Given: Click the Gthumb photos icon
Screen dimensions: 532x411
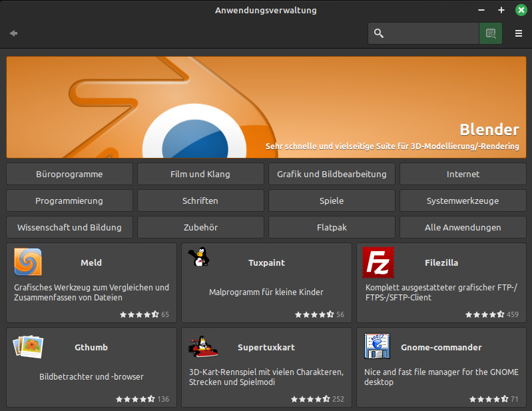Looking at the screenshot, I should click(28, 346).
